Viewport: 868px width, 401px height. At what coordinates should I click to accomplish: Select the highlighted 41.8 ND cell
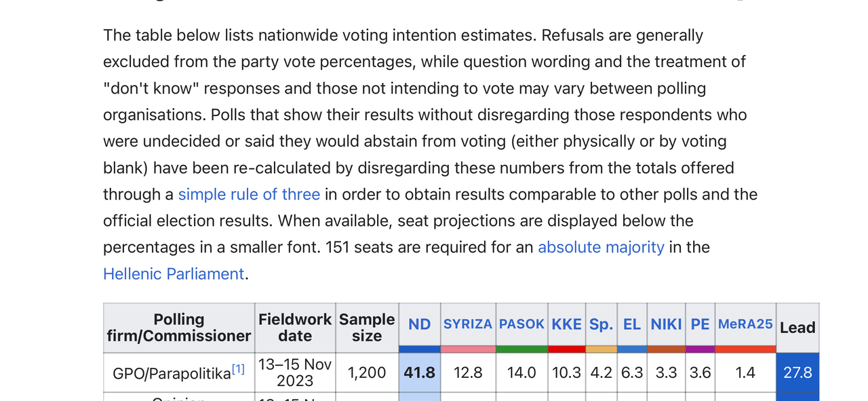[x=419, y=373]
